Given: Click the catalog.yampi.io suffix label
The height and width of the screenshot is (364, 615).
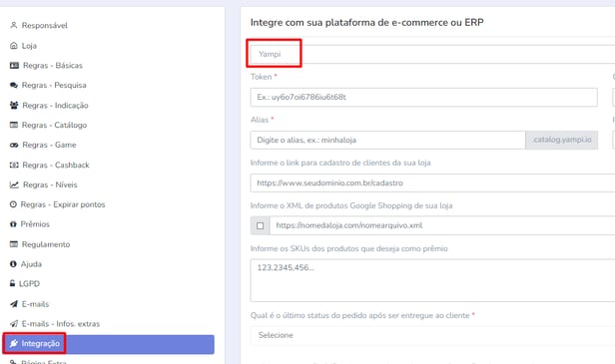Looking at the screenshot, I should coord(562,140).
